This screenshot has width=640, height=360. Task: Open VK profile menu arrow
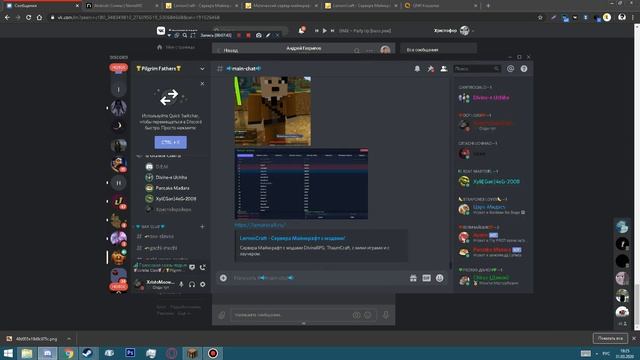(x=473, y=31)
